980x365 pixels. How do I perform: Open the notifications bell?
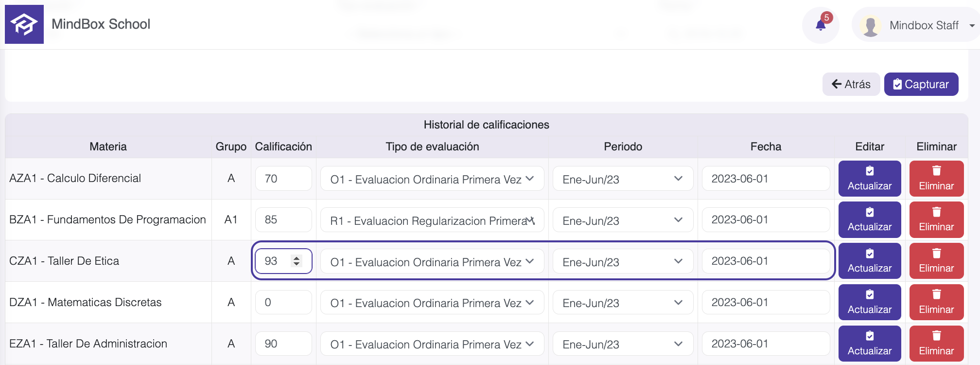[x=821, y=25]
